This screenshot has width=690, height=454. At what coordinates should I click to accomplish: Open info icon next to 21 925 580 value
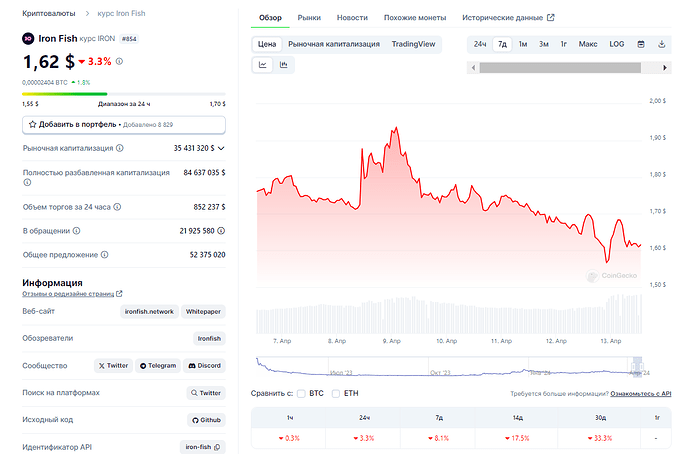point(221,231)
